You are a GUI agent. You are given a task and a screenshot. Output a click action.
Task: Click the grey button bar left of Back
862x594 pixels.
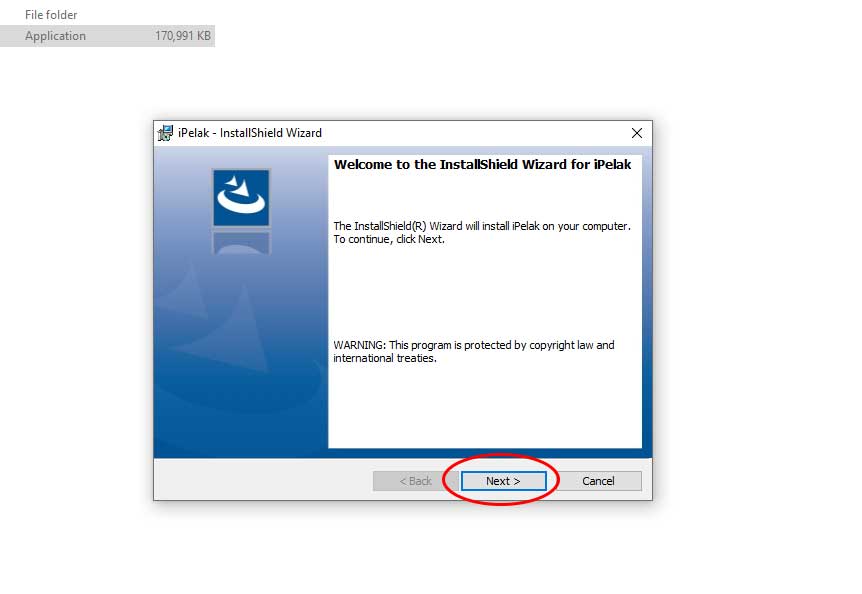tap(263, 479)
